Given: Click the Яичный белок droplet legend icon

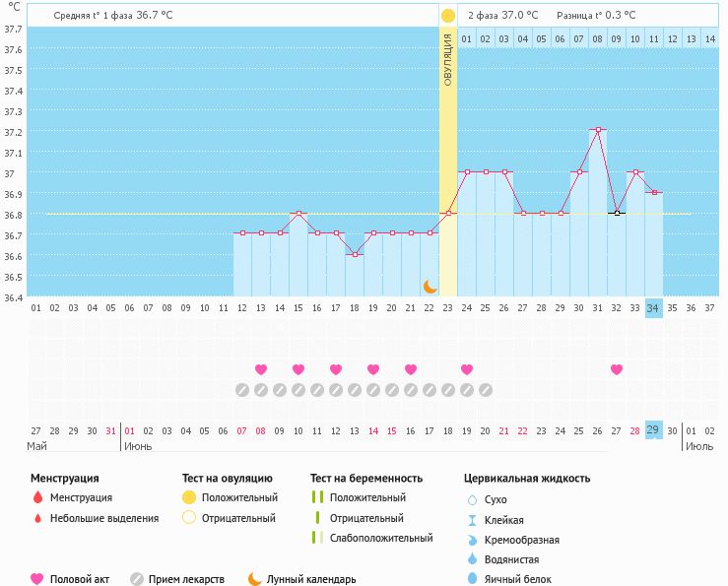Looking at the screenshot, I should click(x=472, y=579).
